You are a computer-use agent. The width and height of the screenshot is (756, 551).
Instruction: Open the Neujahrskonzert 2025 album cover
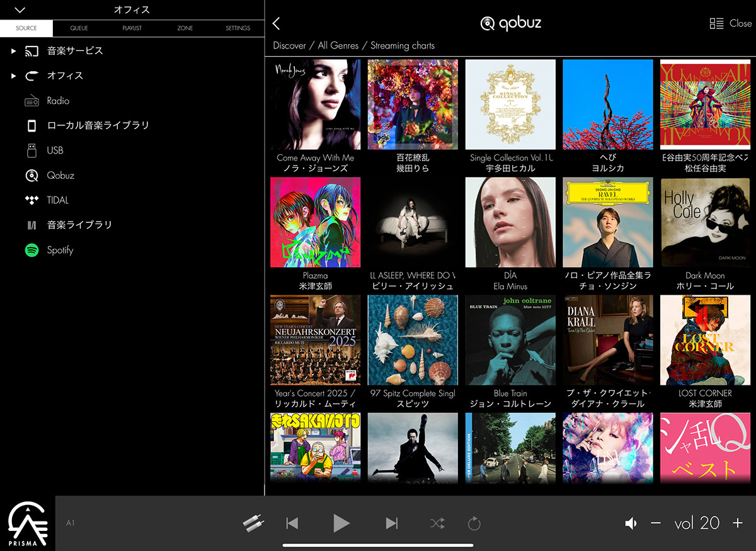[x=316, y=340]
